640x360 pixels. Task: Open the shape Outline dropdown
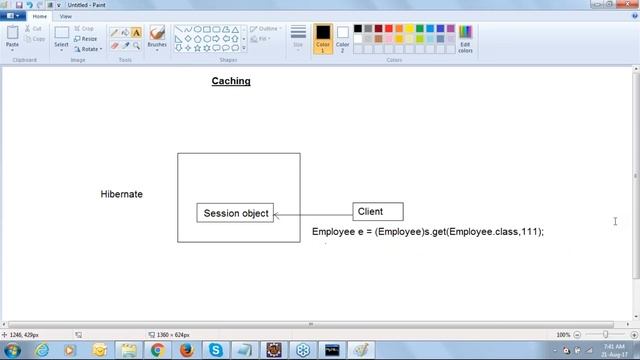coord(266,29)
